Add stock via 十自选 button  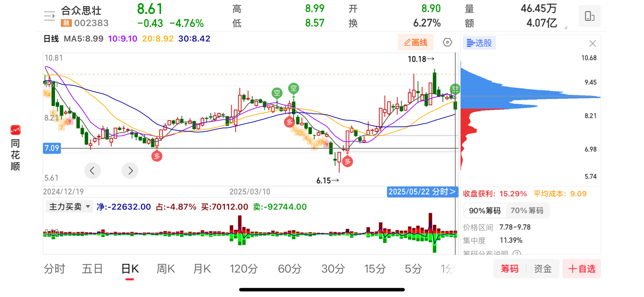[581, 269]
